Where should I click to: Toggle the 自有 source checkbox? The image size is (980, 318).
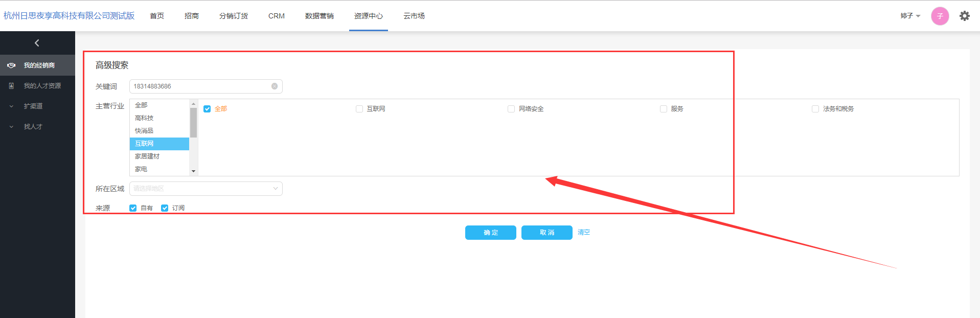[133, 208]
